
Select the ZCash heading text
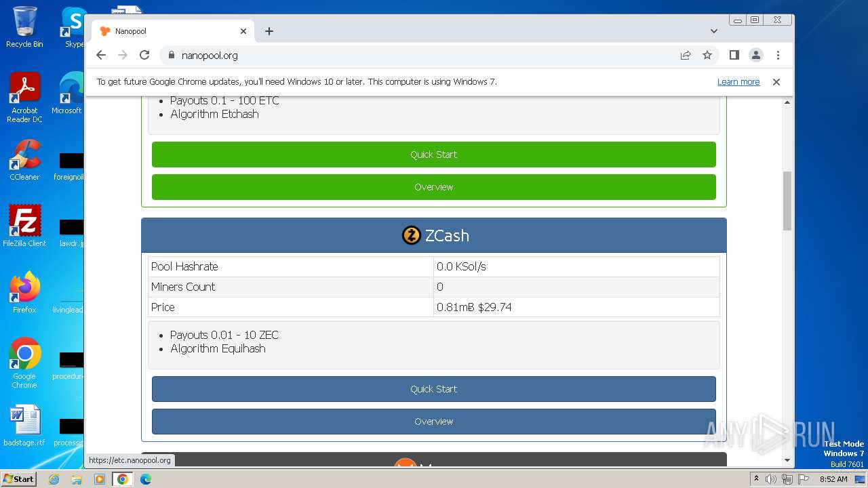coord(447,236)
